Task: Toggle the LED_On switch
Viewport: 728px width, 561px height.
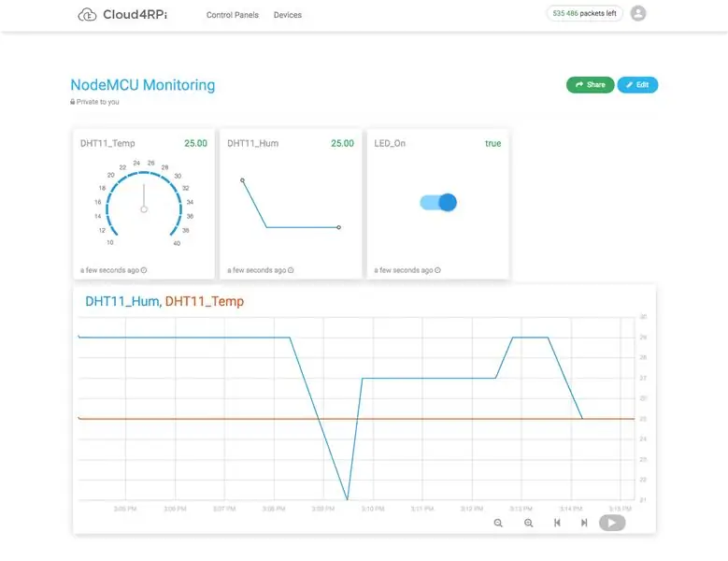Action: pos(438,203)
